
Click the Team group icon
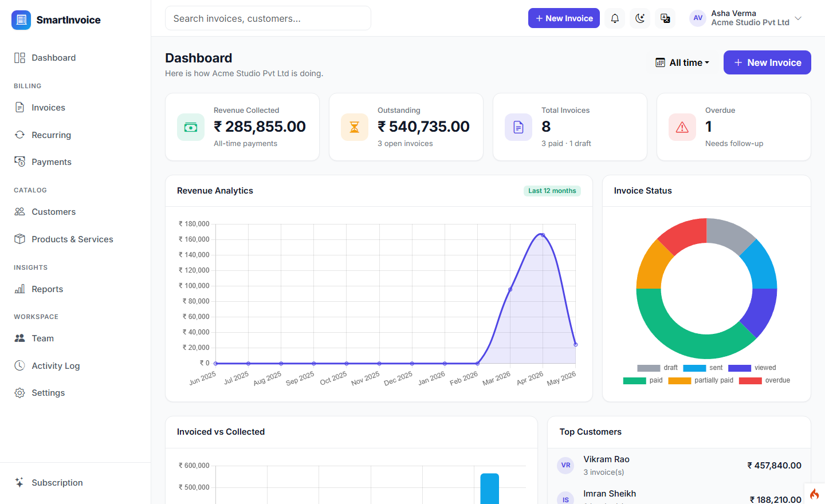(x=19, y=338)
